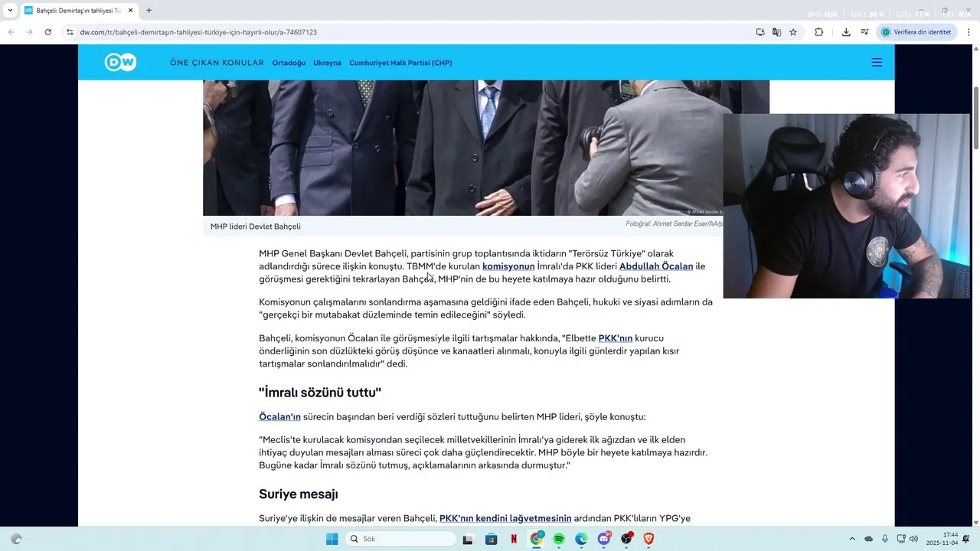The width and height of the screenshot is (980, 551).
Task: Open volume speaker tray icon
Action: 913,539
